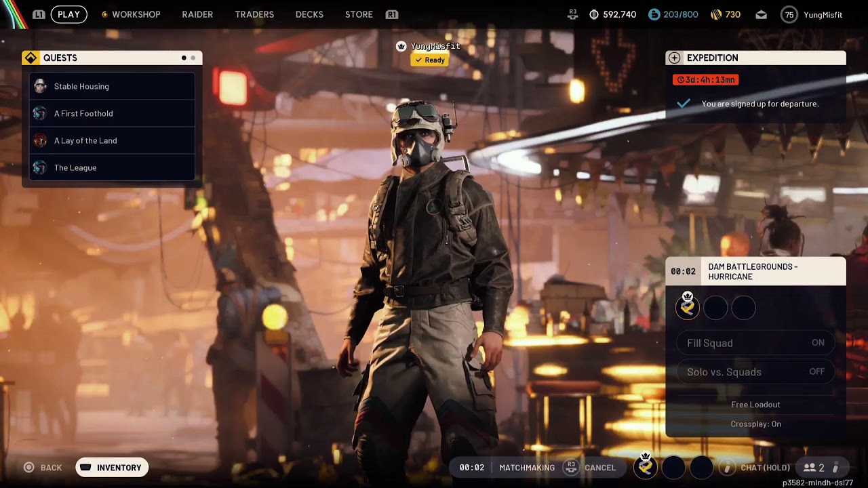Open the mail envelope icon
This screenshot has height=488, width=868.
(761, 14)
